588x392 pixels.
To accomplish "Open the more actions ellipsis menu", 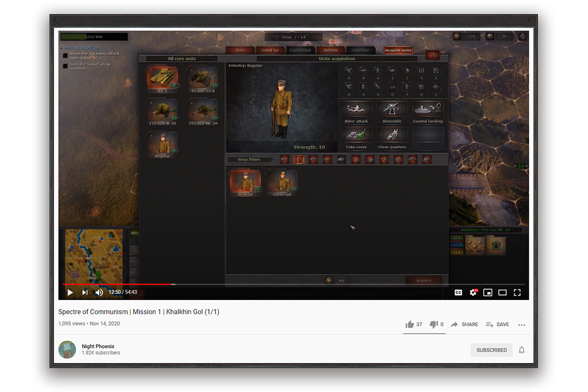I will [x=522, y=325].
